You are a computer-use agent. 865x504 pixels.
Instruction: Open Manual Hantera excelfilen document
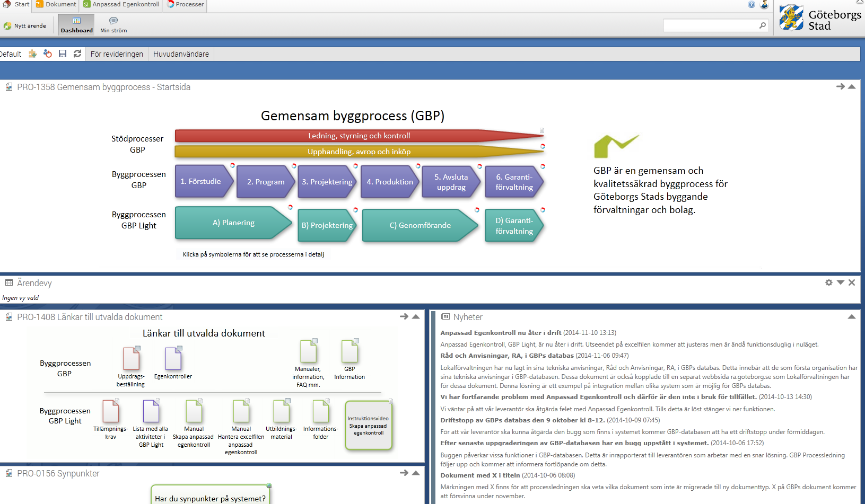(x=241, y=411)
